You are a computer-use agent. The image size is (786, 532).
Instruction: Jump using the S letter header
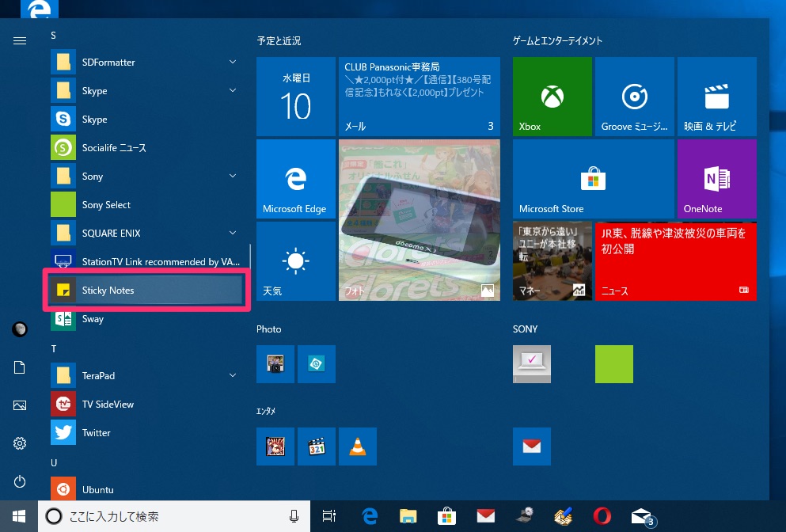pyautogui.click(x=54, y=35)
